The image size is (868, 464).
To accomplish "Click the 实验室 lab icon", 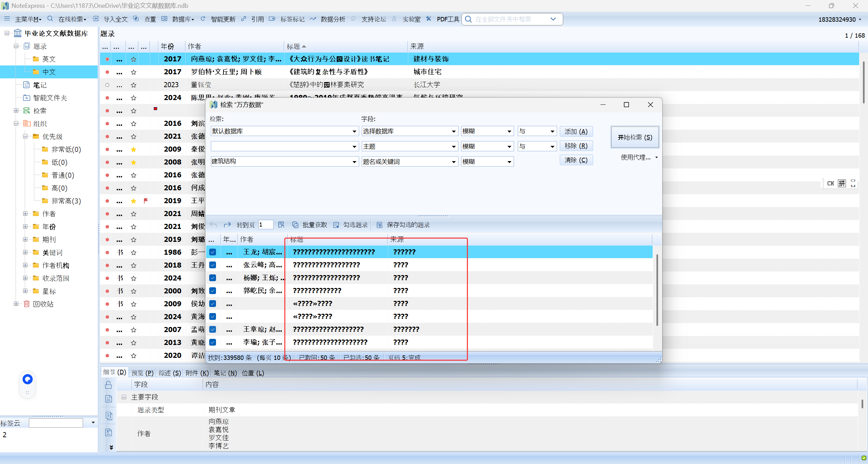I will (x=394, y=19).
